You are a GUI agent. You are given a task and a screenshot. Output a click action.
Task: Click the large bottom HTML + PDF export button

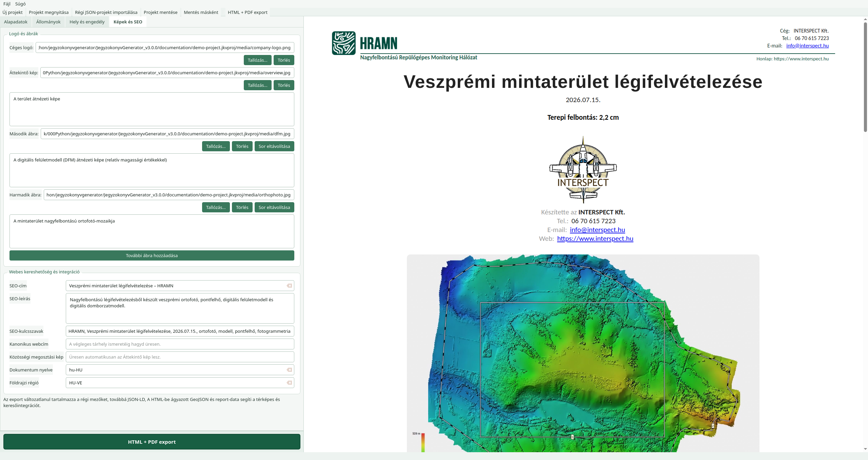pos(152,442)
